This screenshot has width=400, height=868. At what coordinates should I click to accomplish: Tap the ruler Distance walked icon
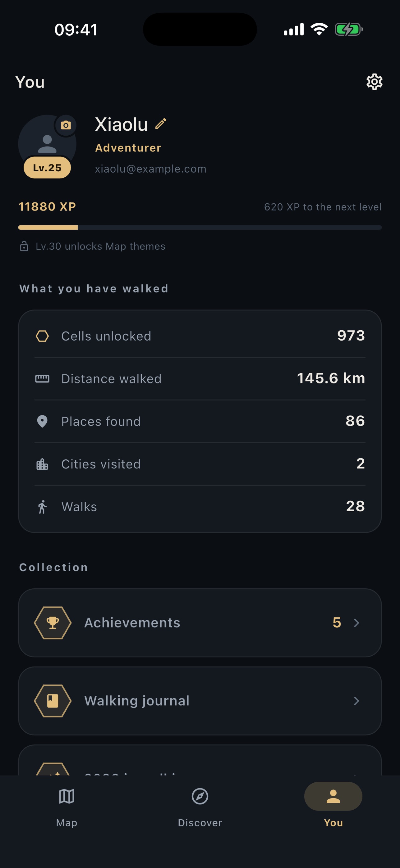click(x=42, y=379)
